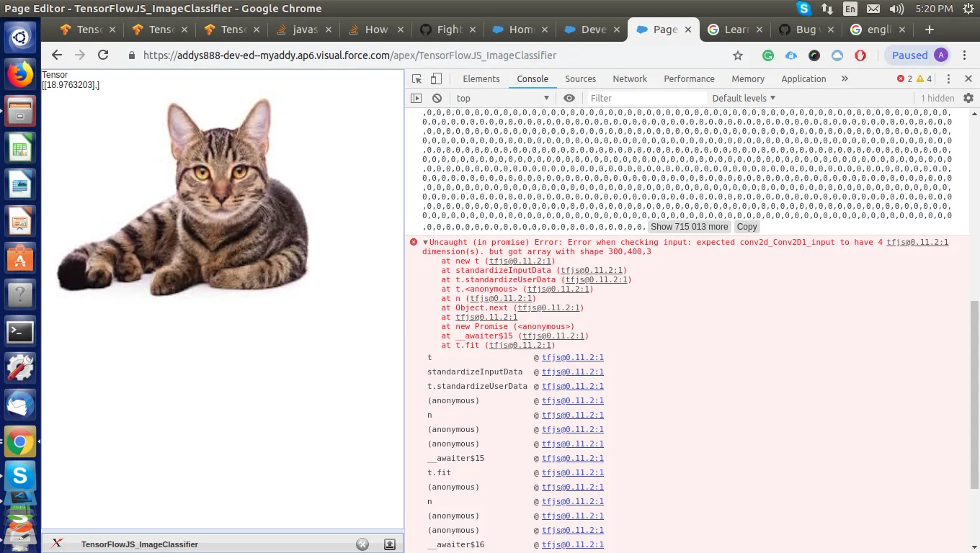Click the address bar URL

349,55
